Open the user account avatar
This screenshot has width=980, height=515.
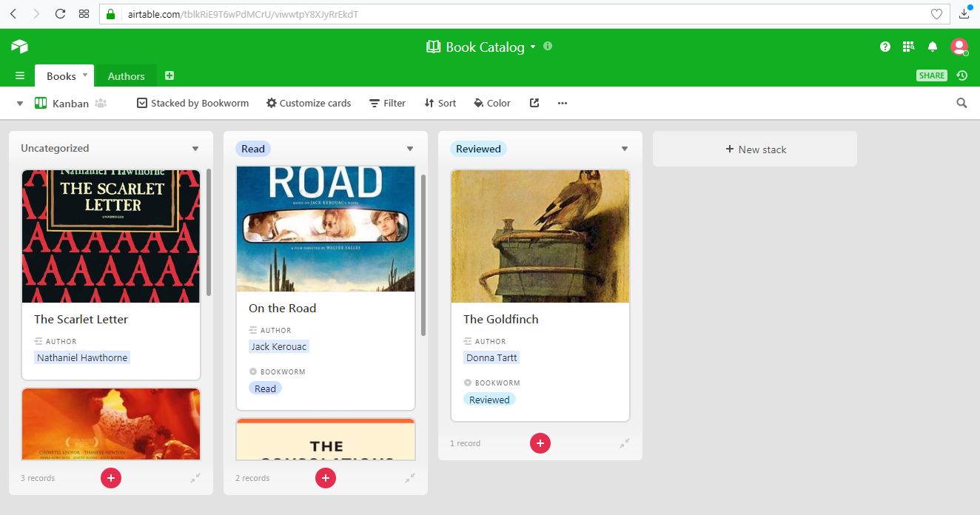point(959,47)
